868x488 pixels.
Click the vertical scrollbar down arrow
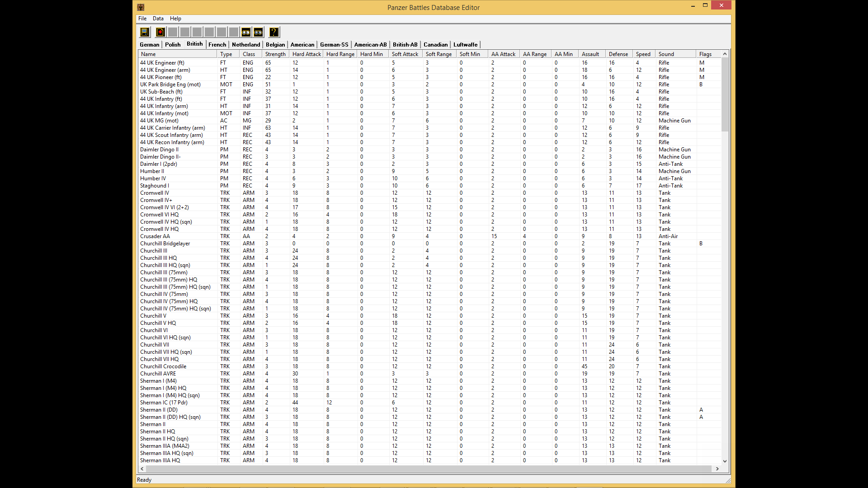click(x=725, y=461)
